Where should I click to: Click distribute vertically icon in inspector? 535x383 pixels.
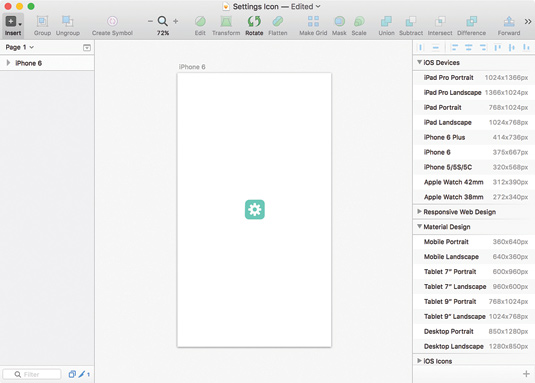click(436, 48)
